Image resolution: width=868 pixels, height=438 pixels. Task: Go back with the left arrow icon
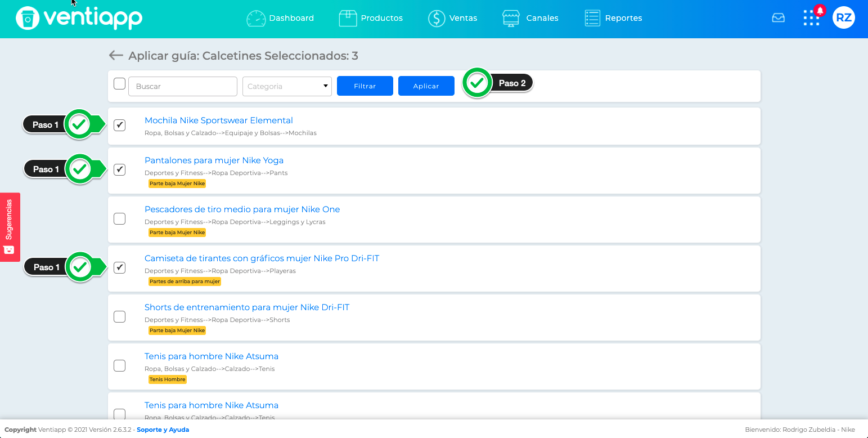click(115, 55)
